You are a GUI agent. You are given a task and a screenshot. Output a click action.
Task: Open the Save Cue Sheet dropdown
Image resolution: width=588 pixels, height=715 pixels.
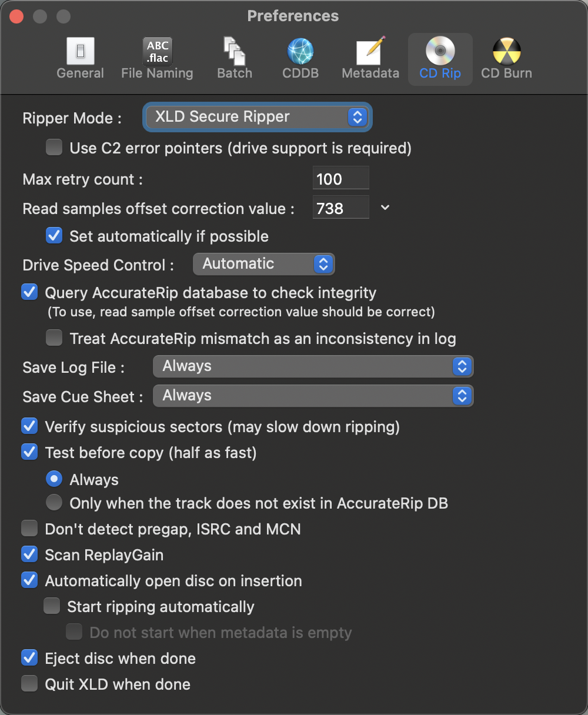point(313,396)
